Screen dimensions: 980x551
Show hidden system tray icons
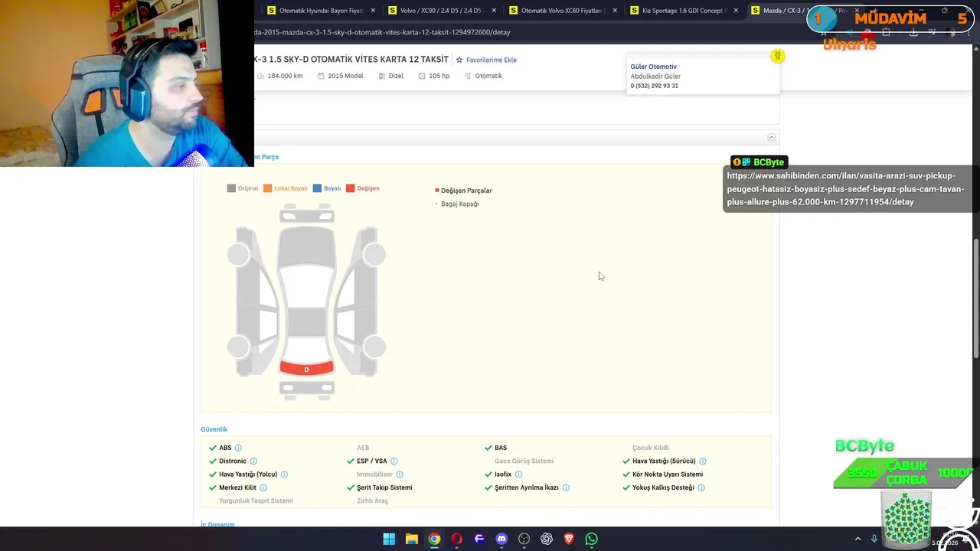pyautogui.click(x=857, y=539)
